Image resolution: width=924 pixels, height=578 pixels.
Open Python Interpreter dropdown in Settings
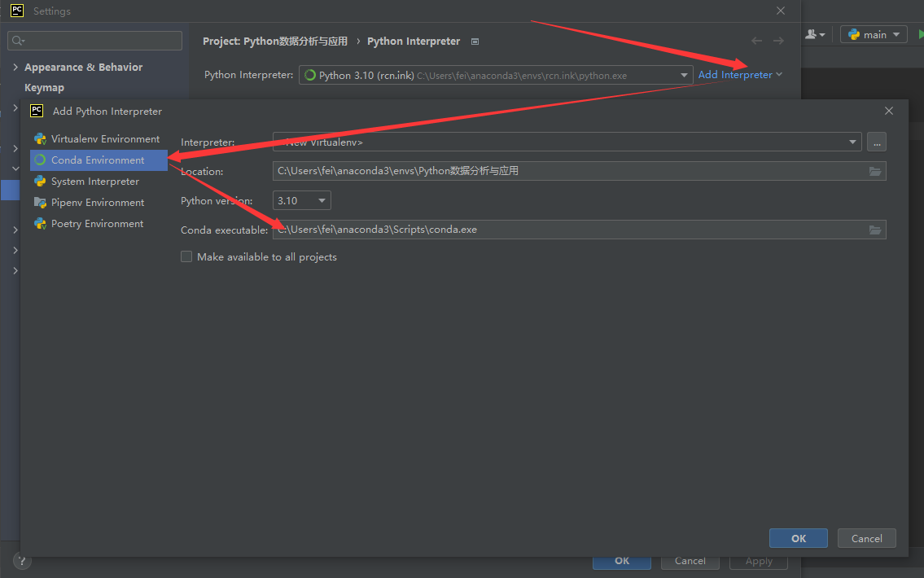click(x=496, y=76)
